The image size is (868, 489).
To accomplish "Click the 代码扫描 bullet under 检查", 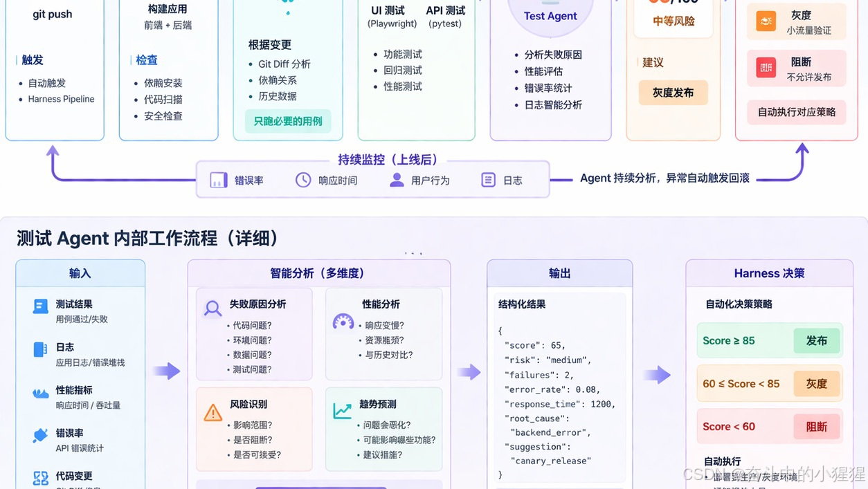I will coord(163,100).
